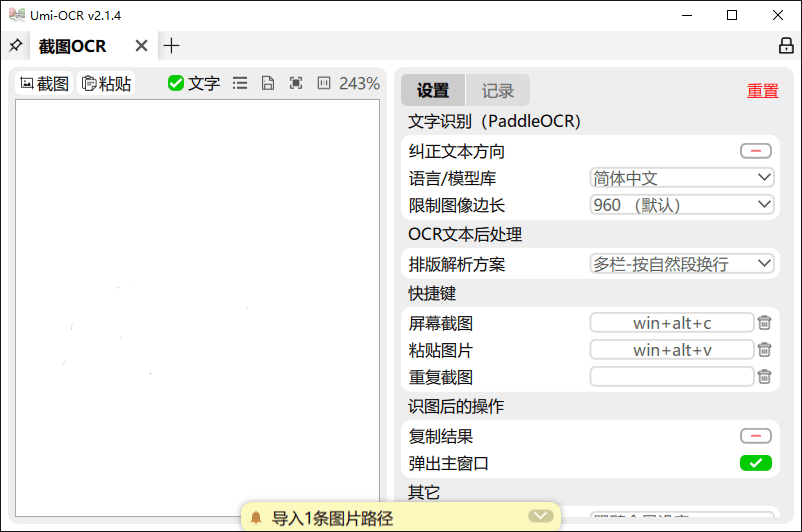Delete the 屏幕截图 hotkey with trash icon
Viewport: 802px width, 532px height.
pos(765,323)
